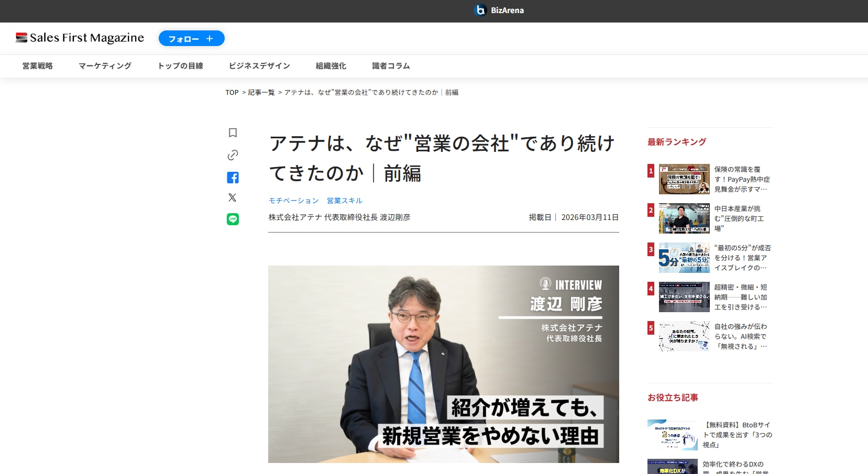
Task: Open rank 1 PayPay insurance article thumbnail
Action: pos(684,179)
